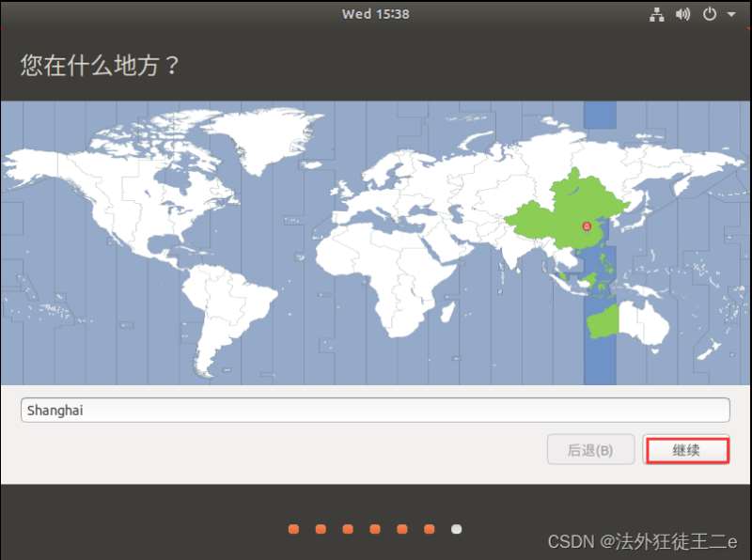752x560 pixels.
Task: Click the first orange progress dot
Action: (293, 529)
